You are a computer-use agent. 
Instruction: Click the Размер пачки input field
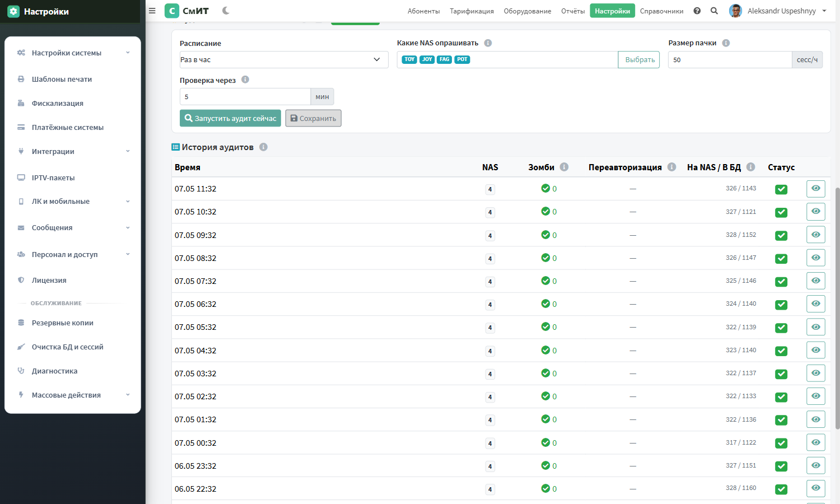[x=730, y=59]
